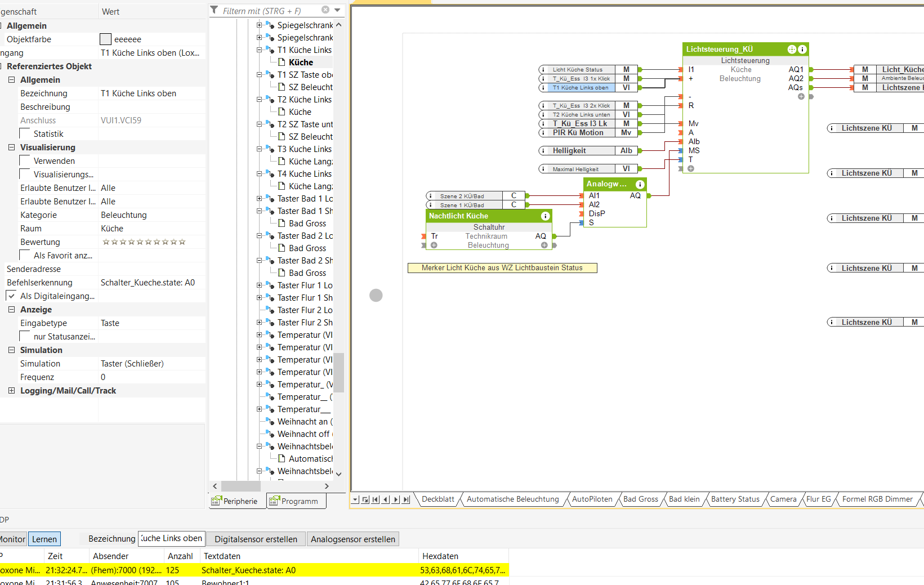The image size is (924, 585).
Task: Uncheck Als Digitaleingang checkbox
Action: pos(11,296)
